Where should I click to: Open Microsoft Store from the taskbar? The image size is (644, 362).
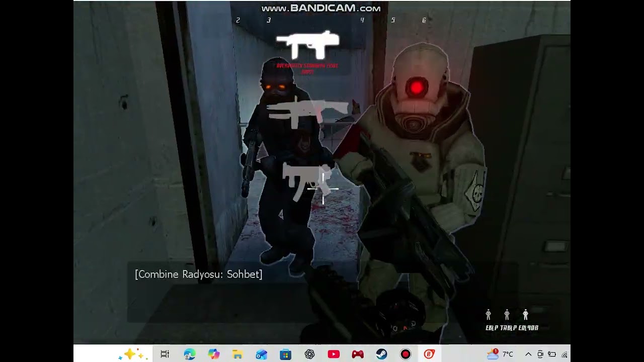[x=285, y=354]
